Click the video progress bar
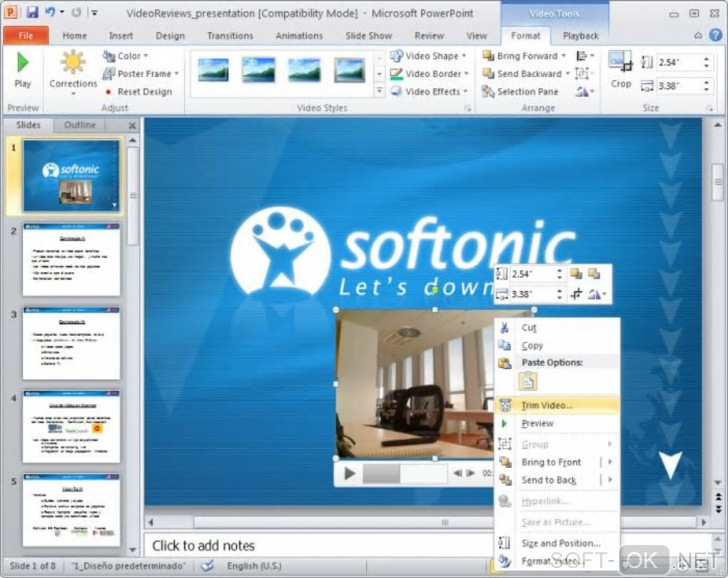The width and height of the screenshot is (728, 578). click(x=405, y=474)
